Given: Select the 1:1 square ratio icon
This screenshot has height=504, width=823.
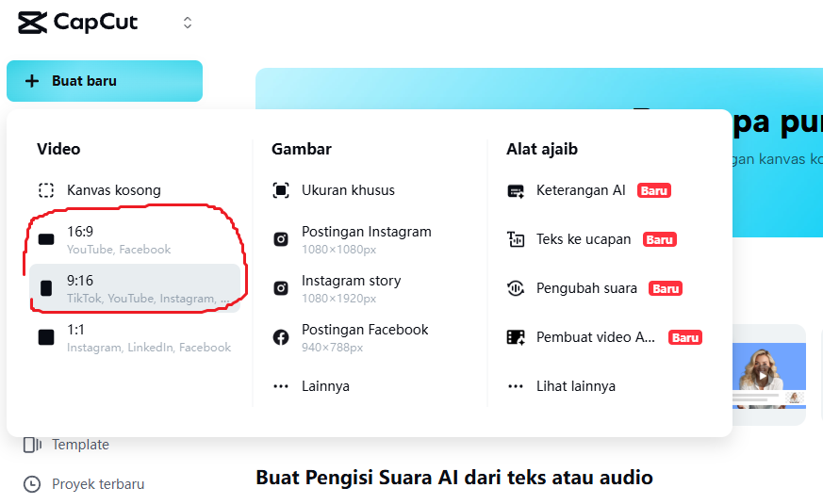Looking at the screenshot, I should click(x=46, y=337).
